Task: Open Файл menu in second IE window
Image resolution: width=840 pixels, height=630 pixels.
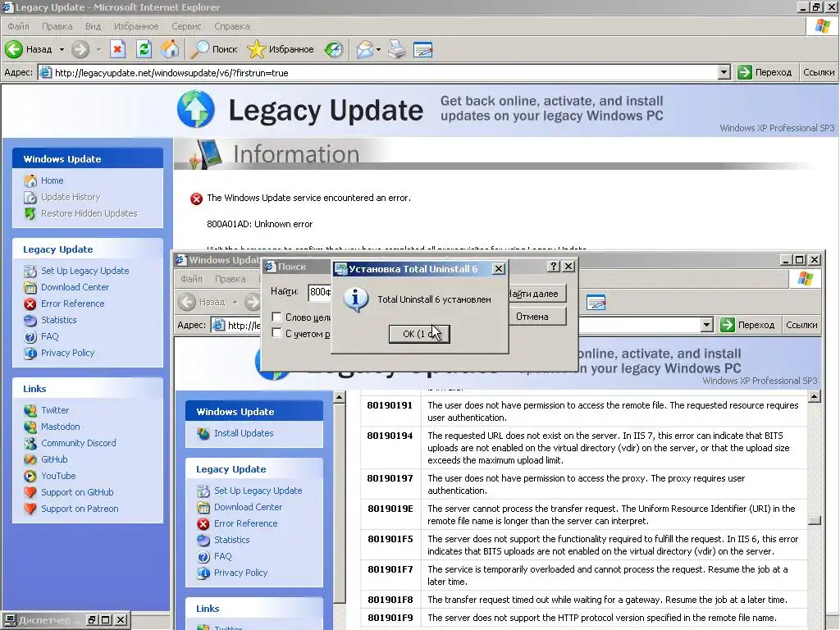Action: (191, 279)
